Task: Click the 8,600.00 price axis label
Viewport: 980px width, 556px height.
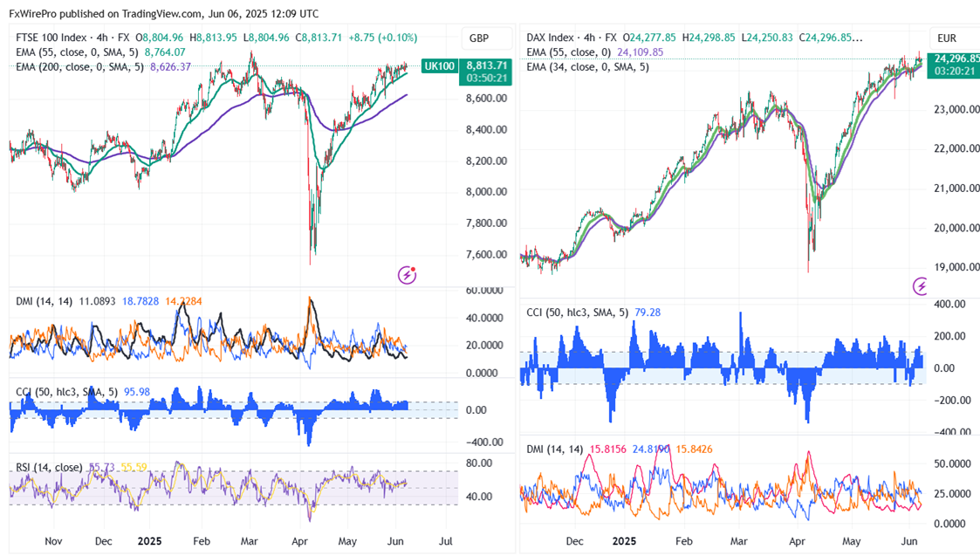Action: 486,98
